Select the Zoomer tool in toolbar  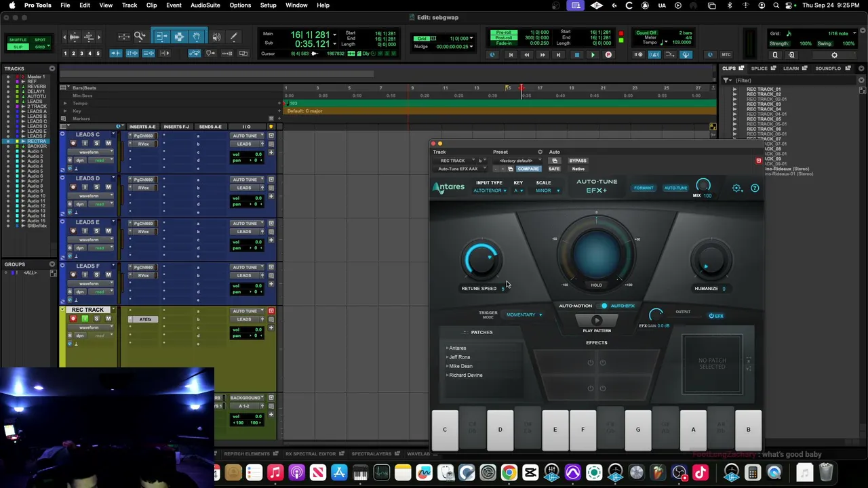[140, 37]
